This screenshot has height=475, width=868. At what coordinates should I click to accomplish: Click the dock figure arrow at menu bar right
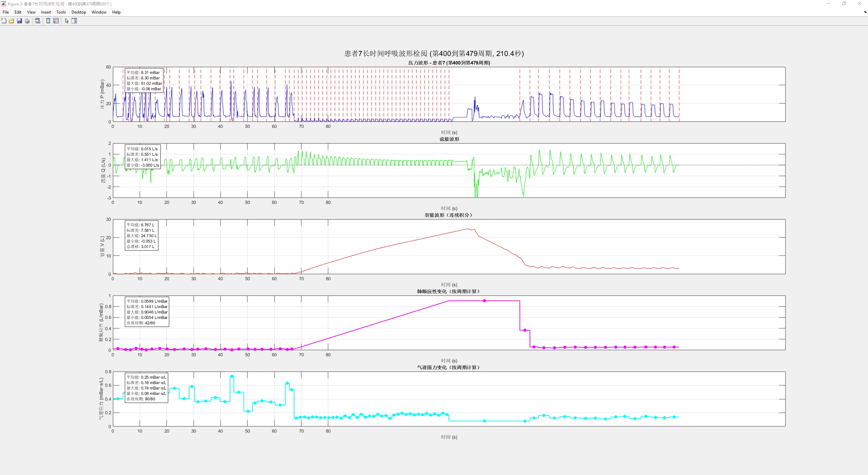pyautogui.click(x=865, y=12)
